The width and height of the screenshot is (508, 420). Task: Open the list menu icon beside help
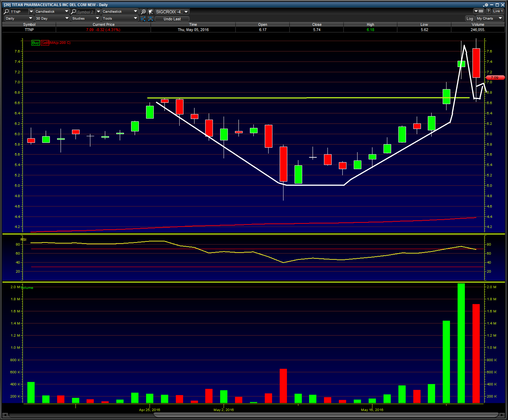point(479,11)
